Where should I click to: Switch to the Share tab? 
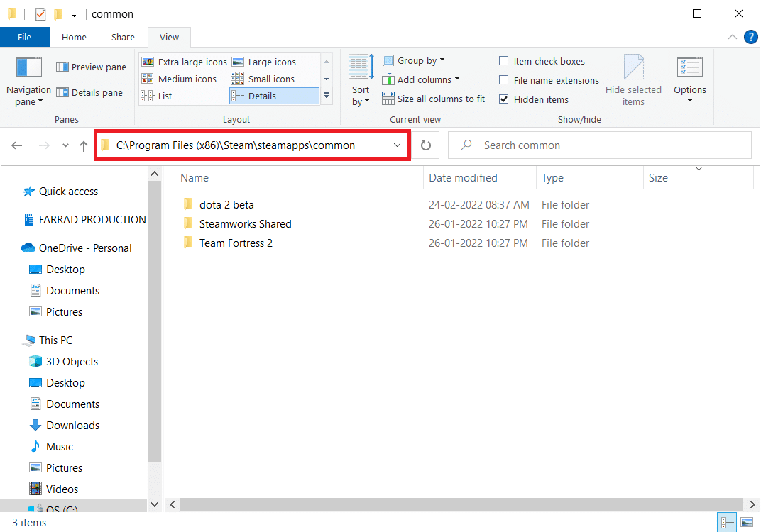(x=123, y=37)
